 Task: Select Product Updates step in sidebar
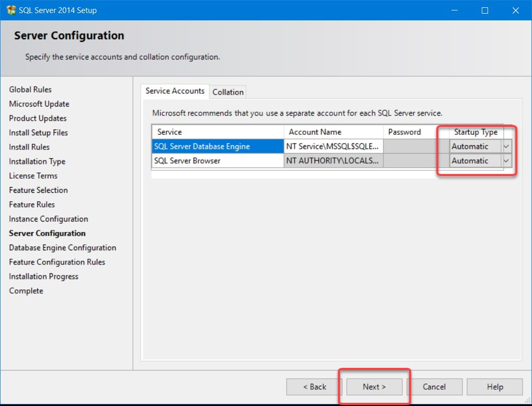click(38, 118)
